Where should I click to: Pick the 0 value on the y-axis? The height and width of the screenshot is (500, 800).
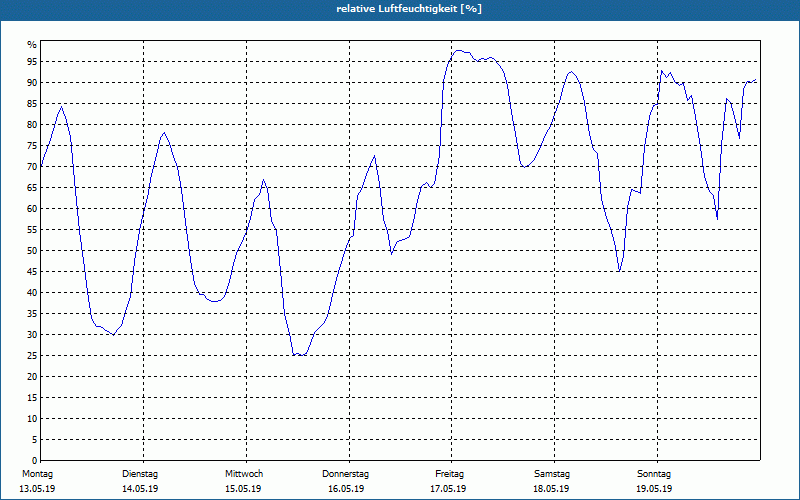pyautogui.click(x=35, y=461)
